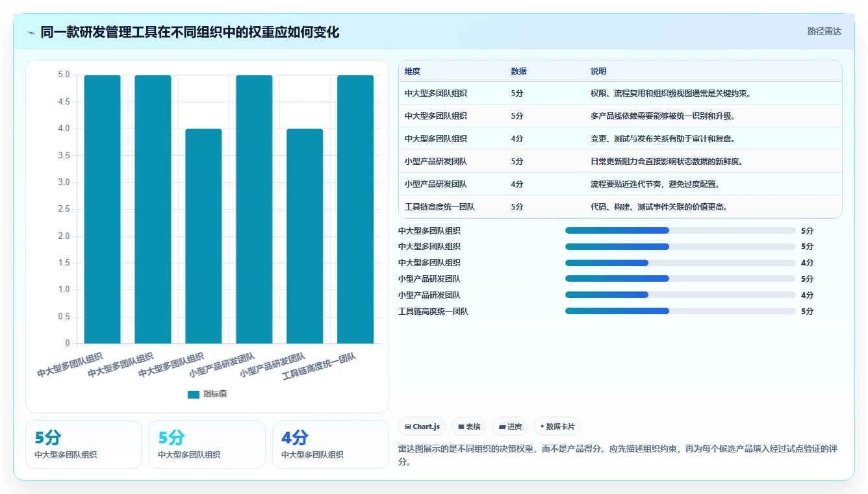The image size is (868, 494).
Task: Click the lightning icon beside the page title
Action: 31,32
